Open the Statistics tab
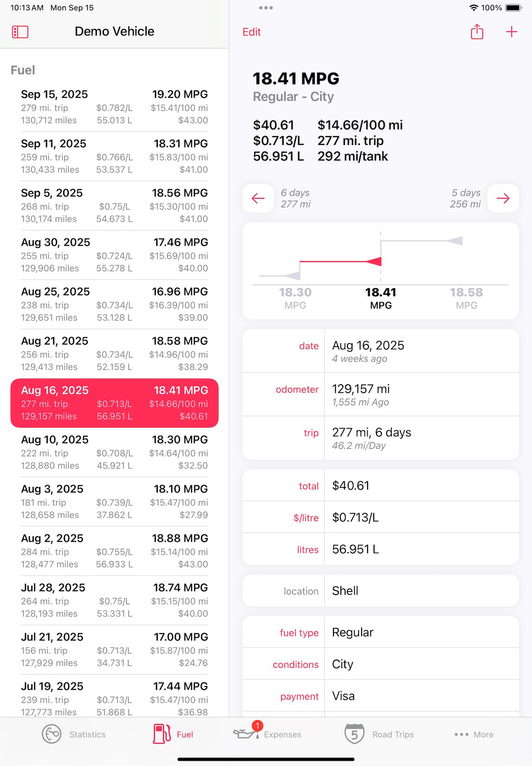 [74, 734]
